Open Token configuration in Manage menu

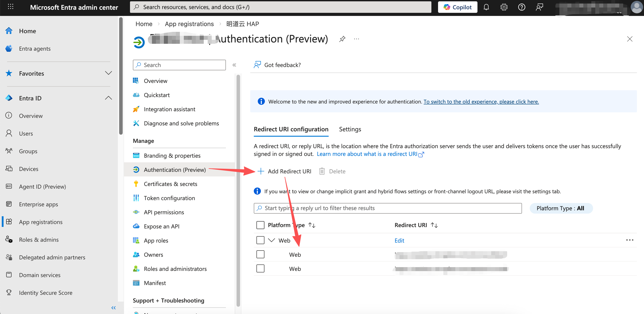point(169,198)
